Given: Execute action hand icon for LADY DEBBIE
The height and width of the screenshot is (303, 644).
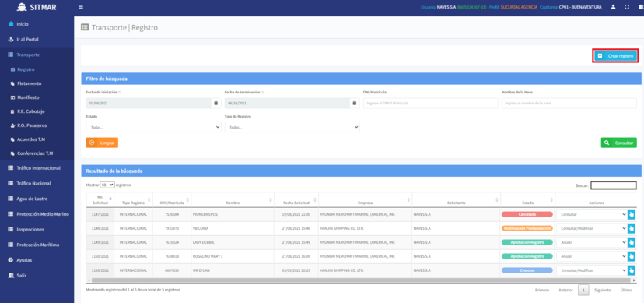Looking at the screenshot, I should click(632, 242).
